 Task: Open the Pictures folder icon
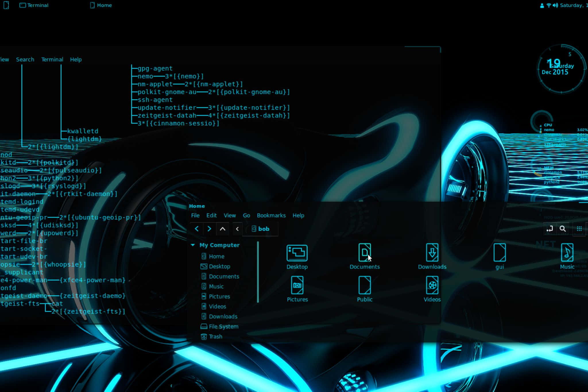[x=297, y=285]
